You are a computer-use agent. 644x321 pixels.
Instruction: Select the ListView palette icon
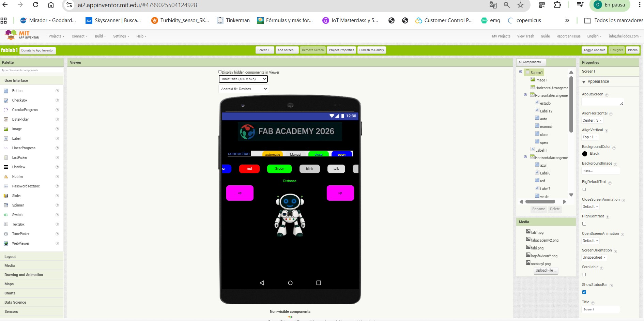click(x=6, y=167)
